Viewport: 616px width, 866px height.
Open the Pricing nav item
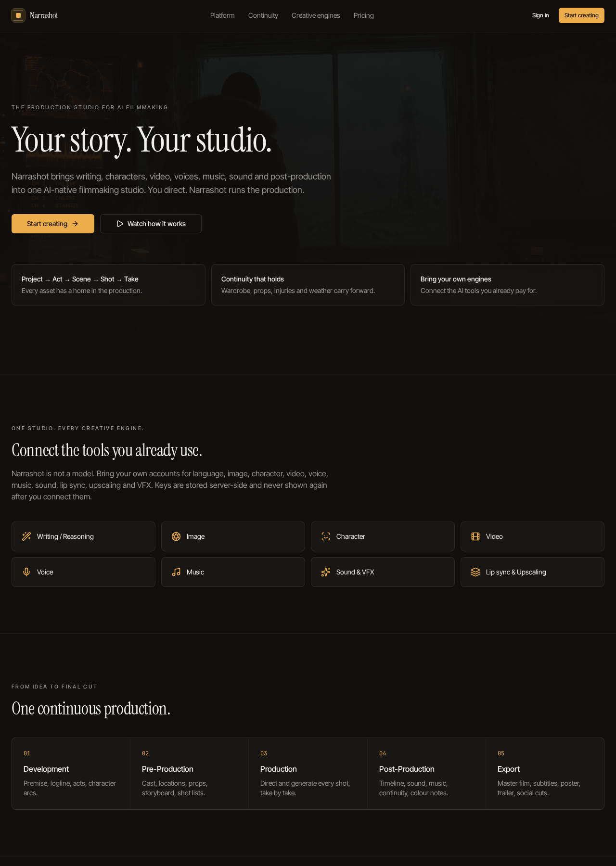[364, 15]
